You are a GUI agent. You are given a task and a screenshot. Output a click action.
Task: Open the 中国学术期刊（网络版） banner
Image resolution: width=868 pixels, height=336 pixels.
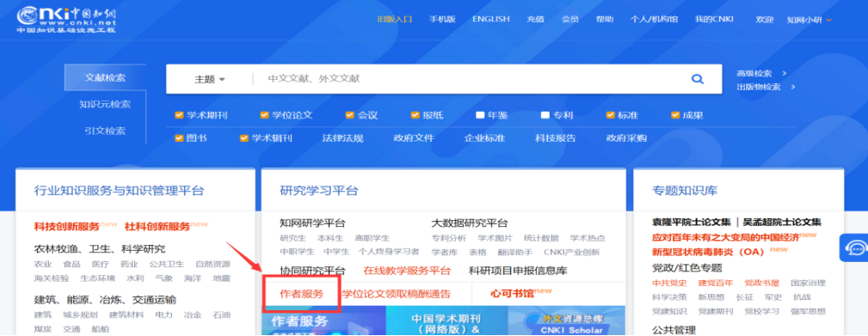(446, 321)
